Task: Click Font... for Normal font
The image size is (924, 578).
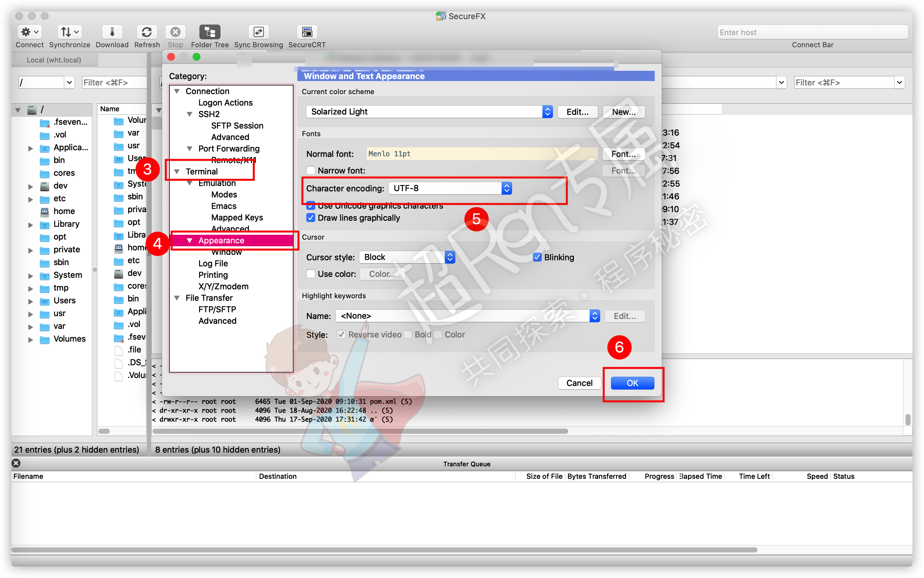Action: [x=623, y=154]
